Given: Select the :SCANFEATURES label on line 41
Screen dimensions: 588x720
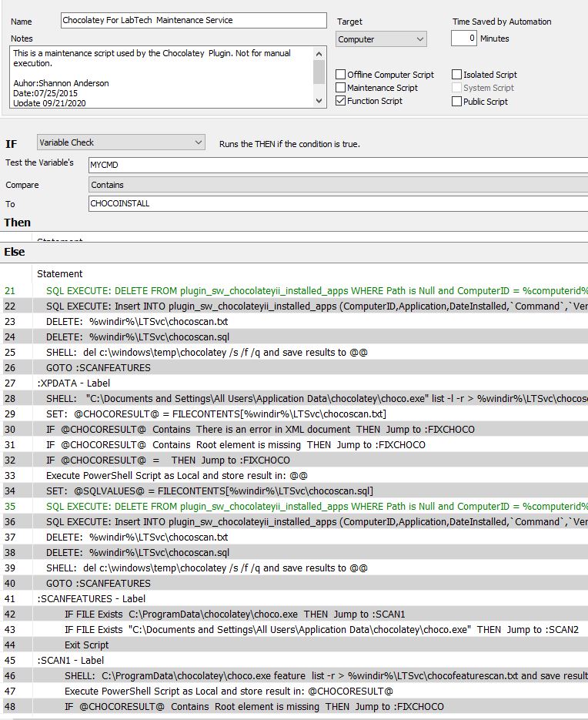Looking at the screenshot, I should tap(91, 598).
